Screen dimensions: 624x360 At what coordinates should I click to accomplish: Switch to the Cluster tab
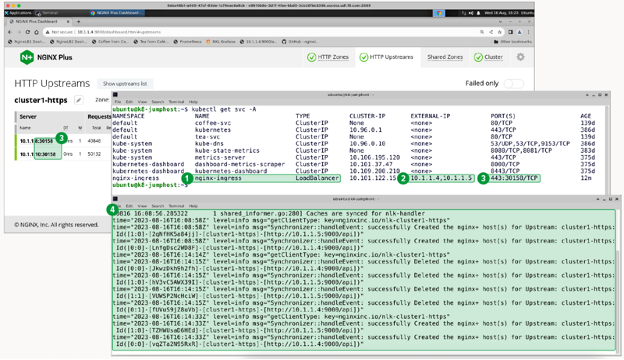tap(488, 57)
